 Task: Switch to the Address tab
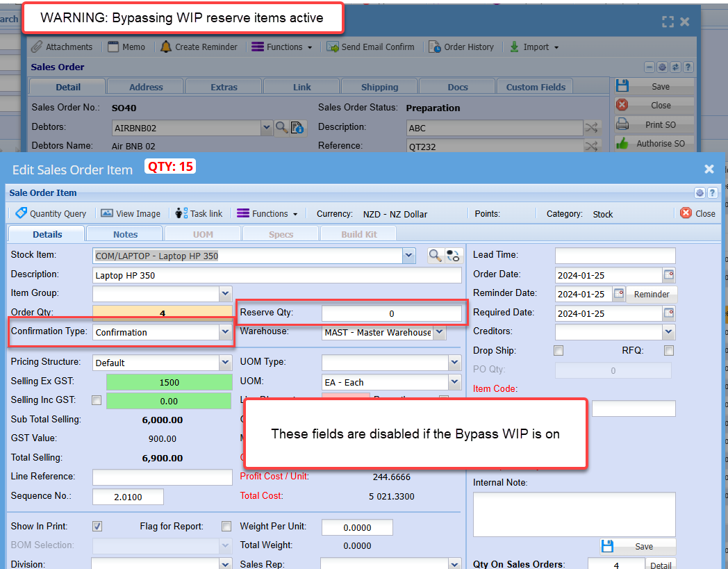(146, 87)
